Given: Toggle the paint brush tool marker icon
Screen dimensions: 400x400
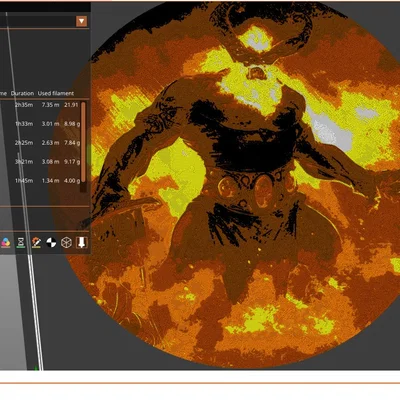Looking at the screenshot, I should (x=36, y=242).
